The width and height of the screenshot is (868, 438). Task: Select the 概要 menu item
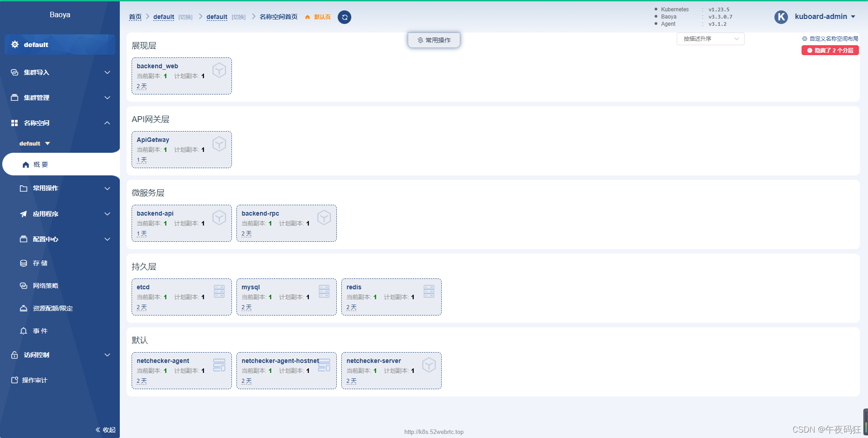pyautogui.click(x=61, y=165)
